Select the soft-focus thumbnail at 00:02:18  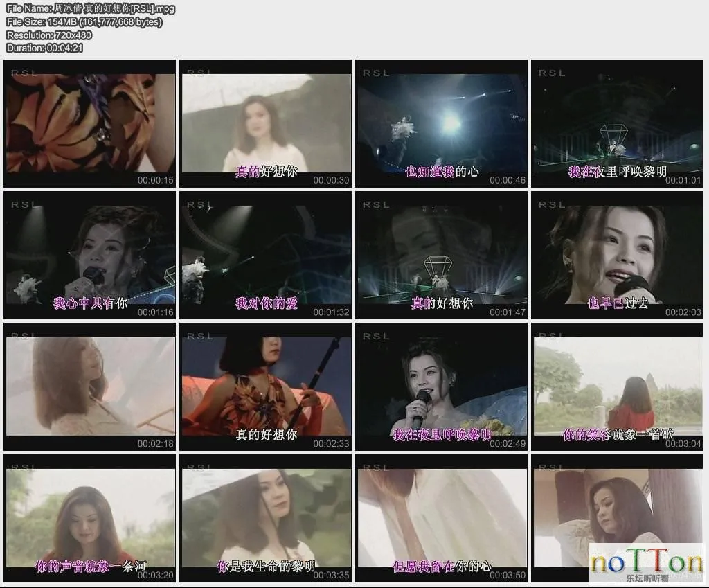[x=89, y=386]
